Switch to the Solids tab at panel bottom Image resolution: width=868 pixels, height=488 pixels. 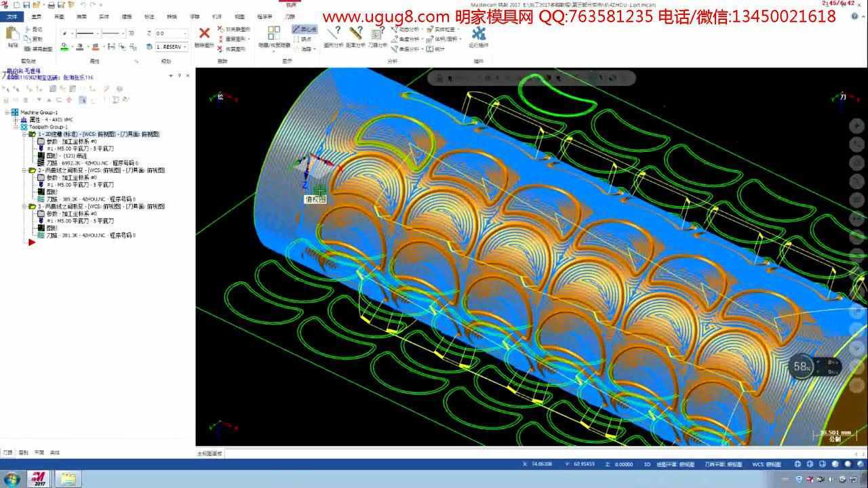[55, 452]
